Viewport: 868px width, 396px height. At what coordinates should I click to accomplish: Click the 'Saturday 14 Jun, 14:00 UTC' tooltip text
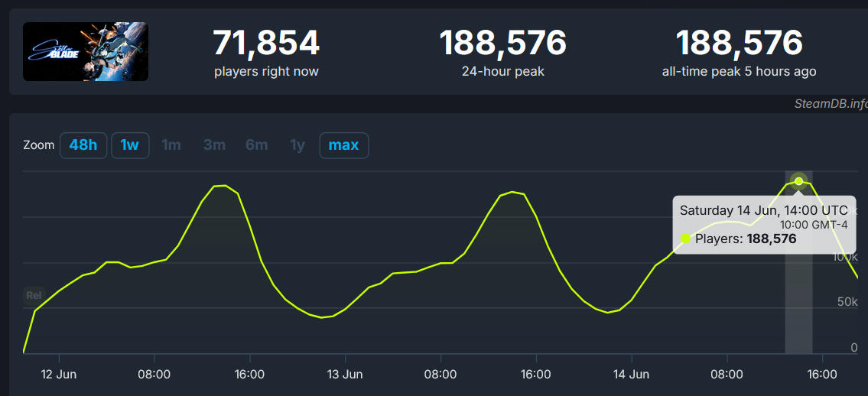point(763,210)
